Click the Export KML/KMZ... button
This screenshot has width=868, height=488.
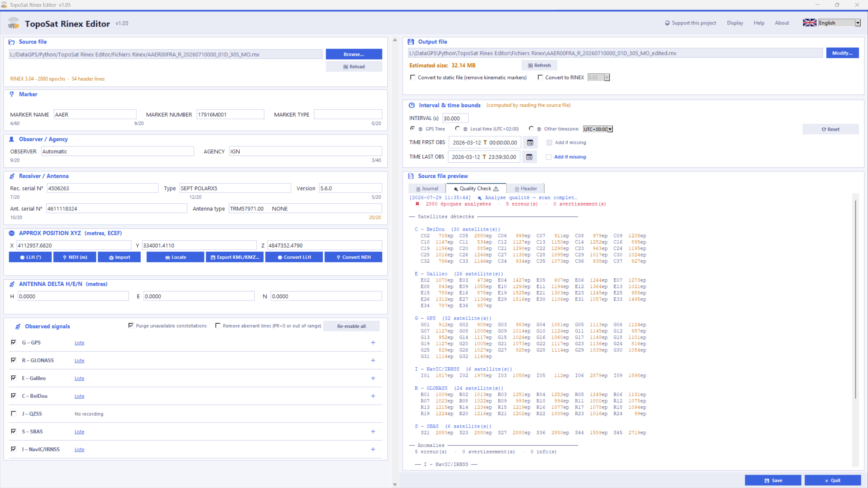pyautogui.click(x=235, y=257)
